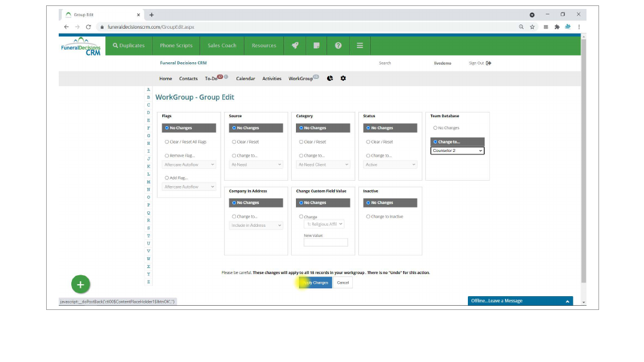Click the Sign Out arrow icon
Screen dimensions: 644x362
[x=489, y=63]
